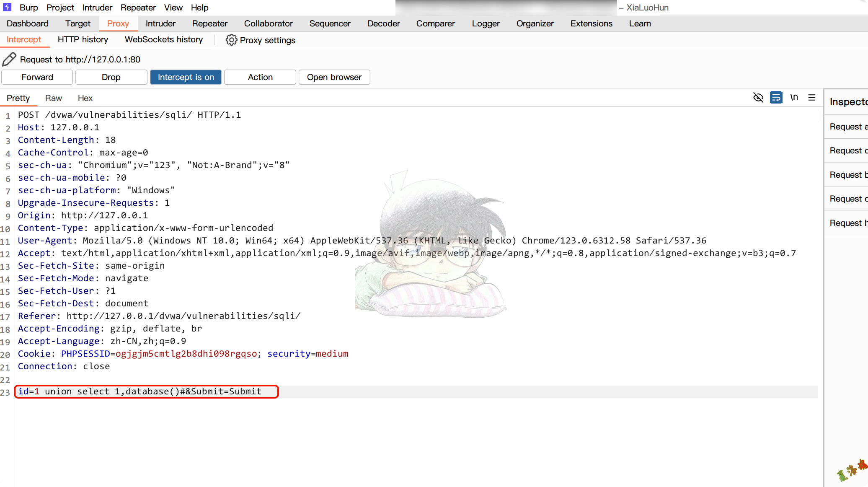This screenshot has height=487, width=868.
Task: Click the Connection: close header line
Action: tap(64, 366)
